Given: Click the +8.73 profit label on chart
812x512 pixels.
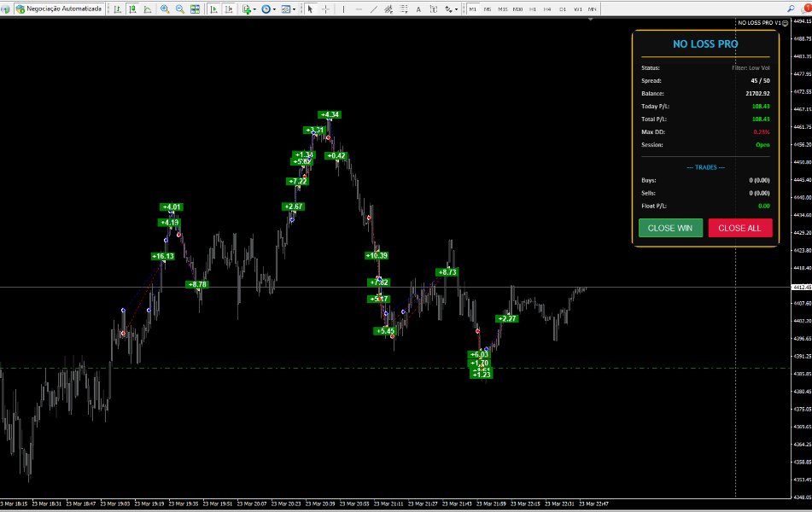Looking at the screenshot, I should 447,272.
